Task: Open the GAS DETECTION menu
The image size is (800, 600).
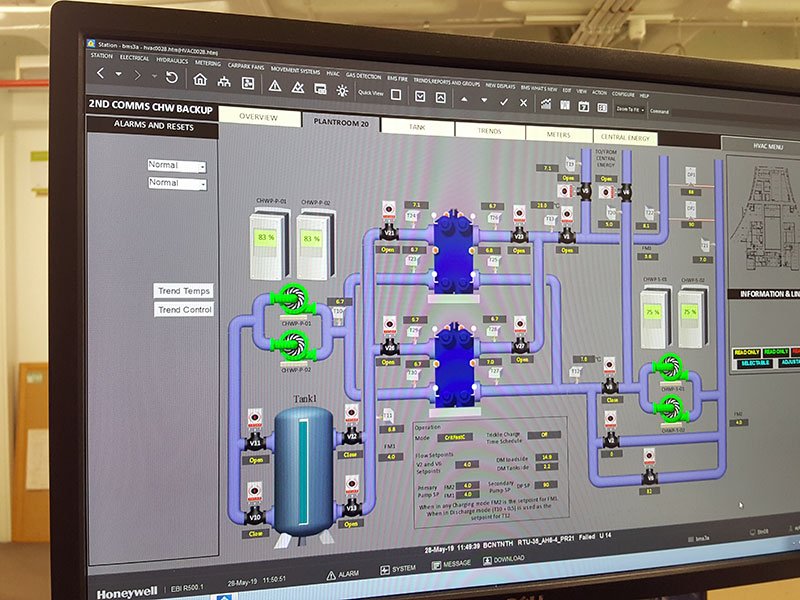Action: [363, 76]
